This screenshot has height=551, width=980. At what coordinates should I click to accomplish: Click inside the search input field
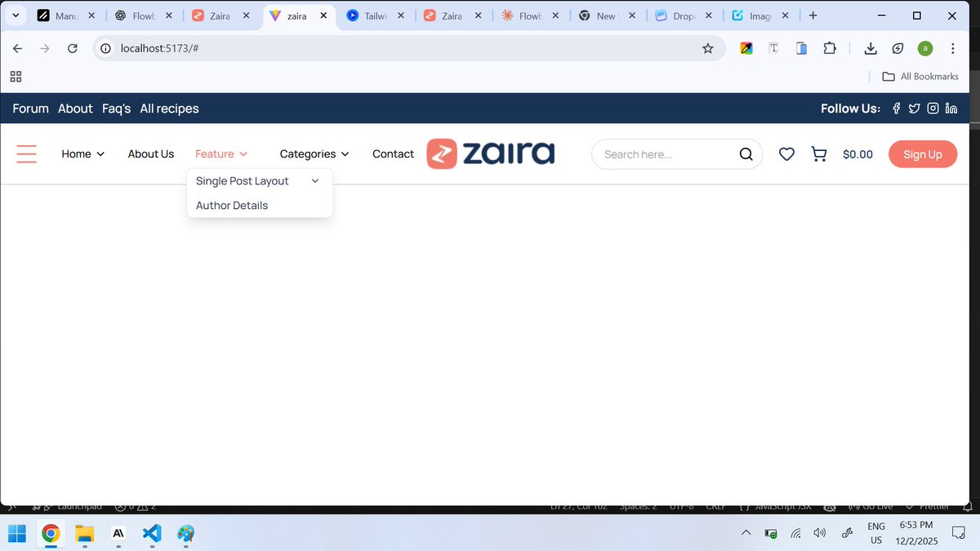[661, 153]
